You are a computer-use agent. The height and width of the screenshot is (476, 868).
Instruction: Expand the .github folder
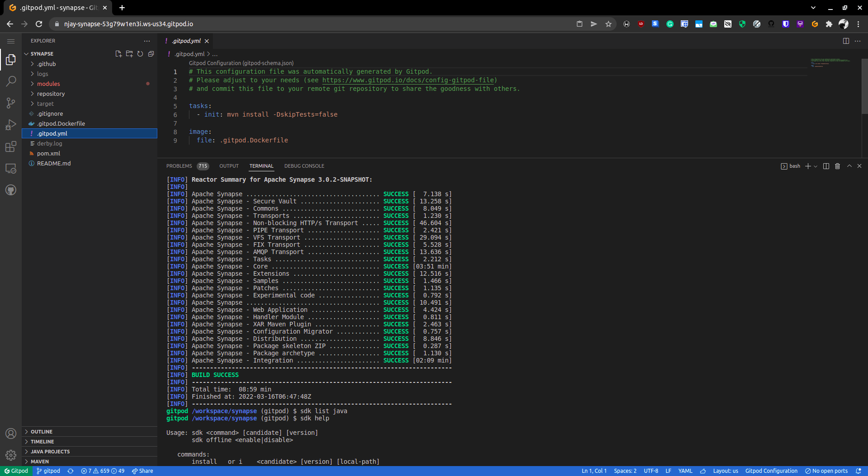coord(90,64)
